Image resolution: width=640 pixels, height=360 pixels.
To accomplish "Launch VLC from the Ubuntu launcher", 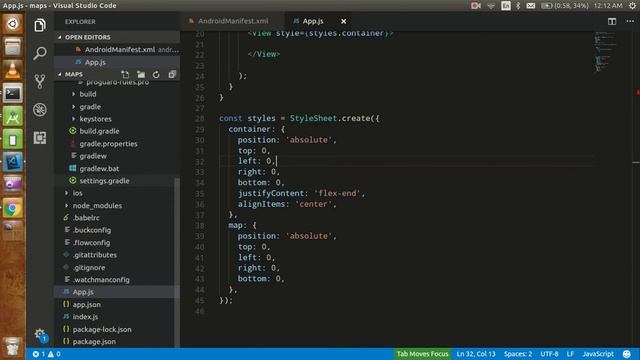I will pos(12,70).
